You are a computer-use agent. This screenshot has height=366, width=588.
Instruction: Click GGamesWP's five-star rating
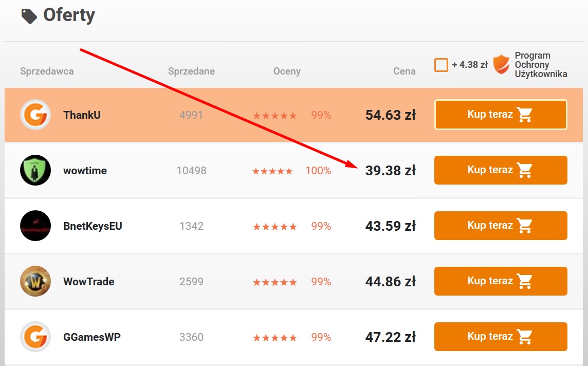click(x=275, y=338)
